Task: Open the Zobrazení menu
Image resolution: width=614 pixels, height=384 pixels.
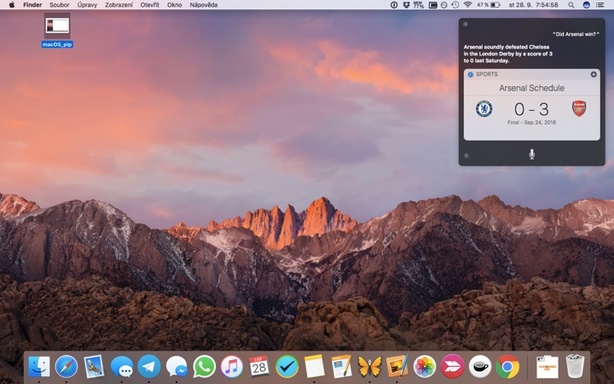Action: point(119,5)
